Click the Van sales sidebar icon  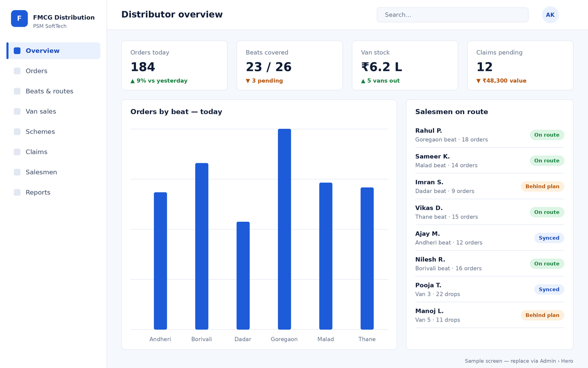click(x=17, y=111)
